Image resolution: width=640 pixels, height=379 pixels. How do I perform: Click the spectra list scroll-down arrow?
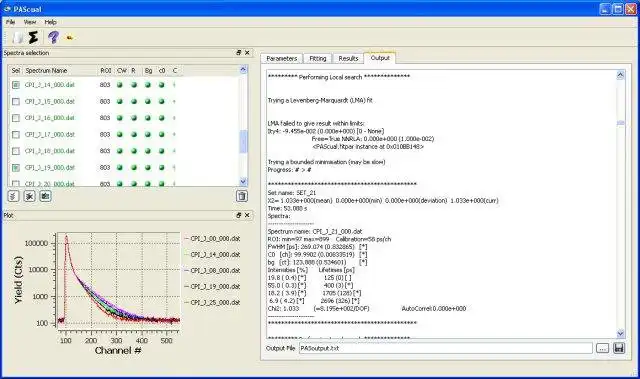[243, 182]
